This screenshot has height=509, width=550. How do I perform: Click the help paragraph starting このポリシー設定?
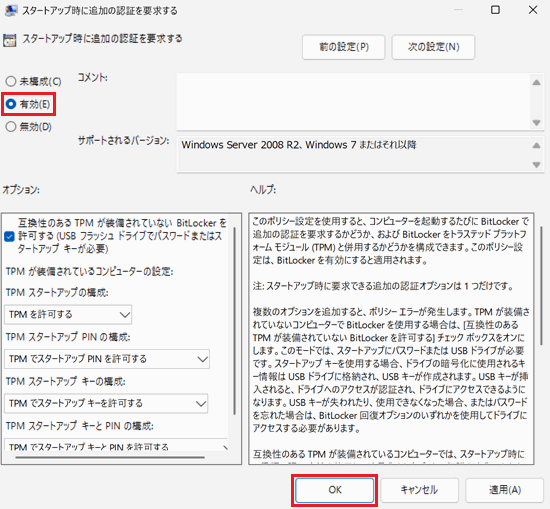[390, 241]
